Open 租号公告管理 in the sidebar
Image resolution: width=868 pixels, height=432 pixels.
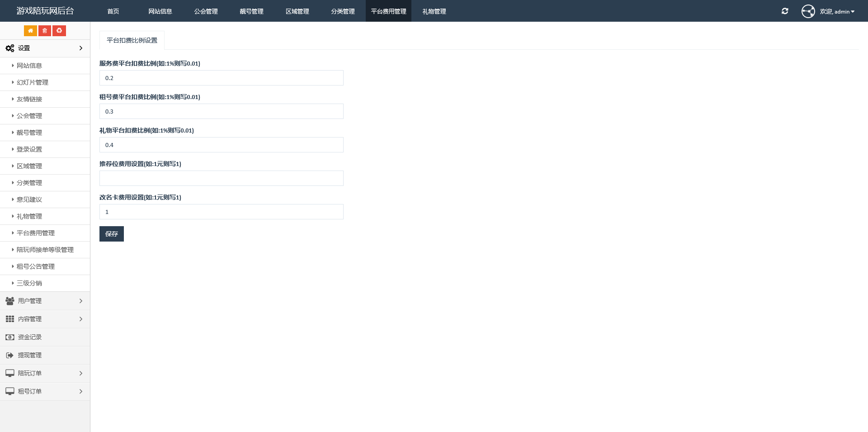click(45, 266)
